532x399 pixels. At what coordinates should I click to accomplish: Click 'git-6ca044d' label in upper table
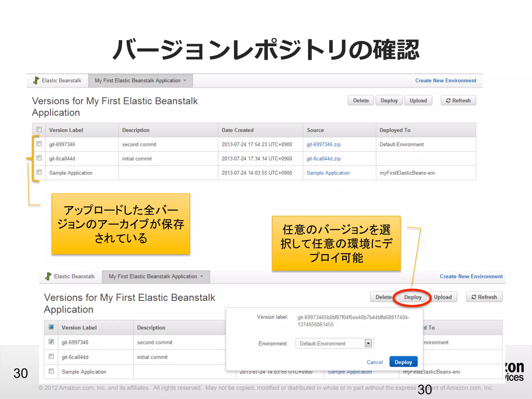click(x=62, y=159)
